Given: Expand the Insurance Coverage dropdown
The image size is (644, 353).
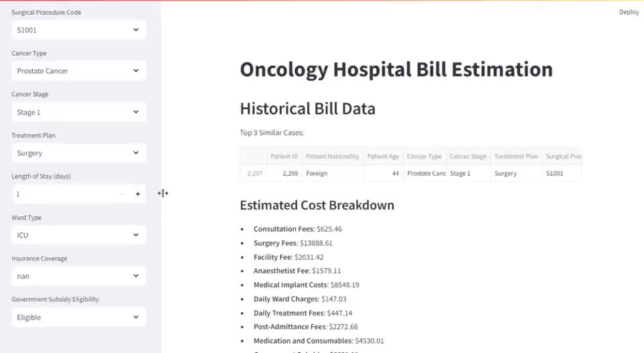Looking at the screenshot, I should click(78, 276).
